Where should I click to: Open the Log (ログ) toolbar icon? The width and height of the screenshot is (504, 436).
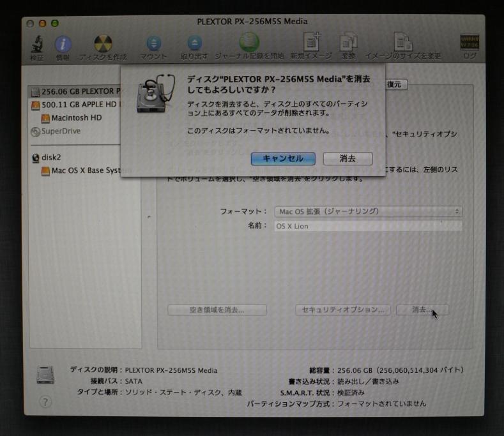click(x=470, y=42)
